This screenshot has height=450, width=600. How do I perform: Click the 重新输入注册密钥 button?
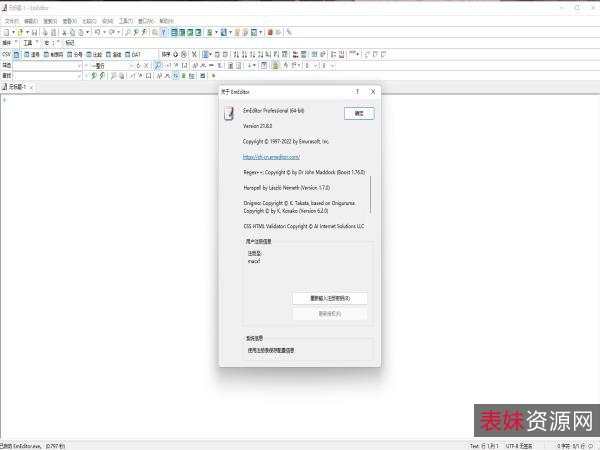330,298
